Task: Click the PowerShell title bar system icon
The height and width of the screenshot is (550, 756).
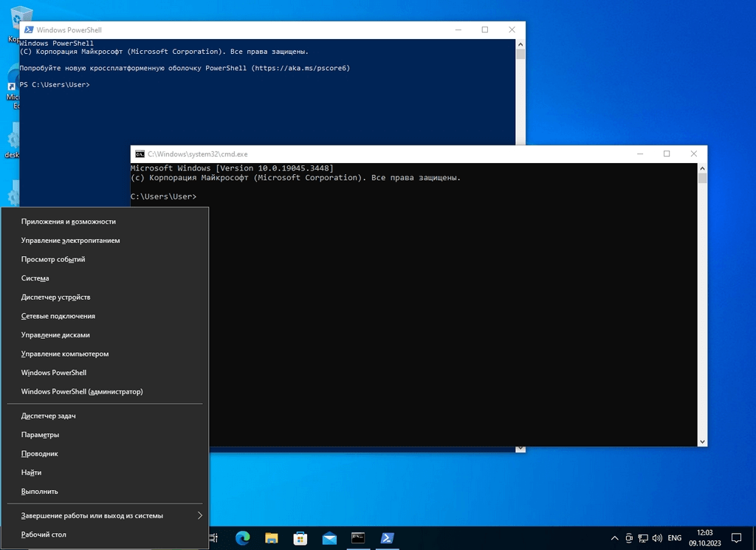Action: coord(29,30)
